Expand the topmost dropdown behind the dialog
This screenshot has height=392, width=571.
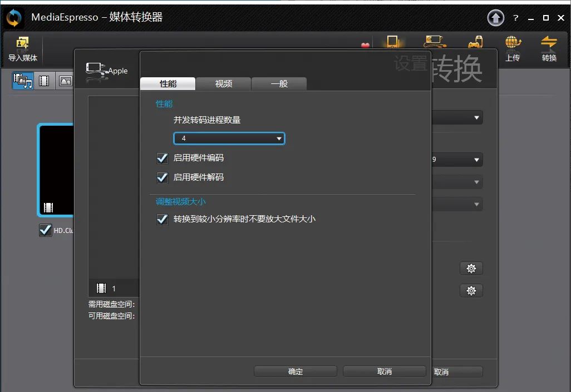point(476,118)
